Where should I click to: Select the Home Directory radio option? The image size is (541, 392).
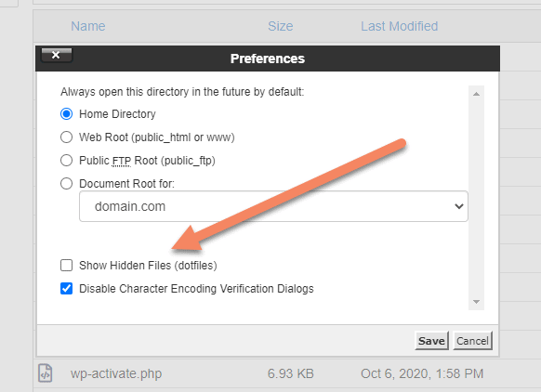click(x=66, y=113)
